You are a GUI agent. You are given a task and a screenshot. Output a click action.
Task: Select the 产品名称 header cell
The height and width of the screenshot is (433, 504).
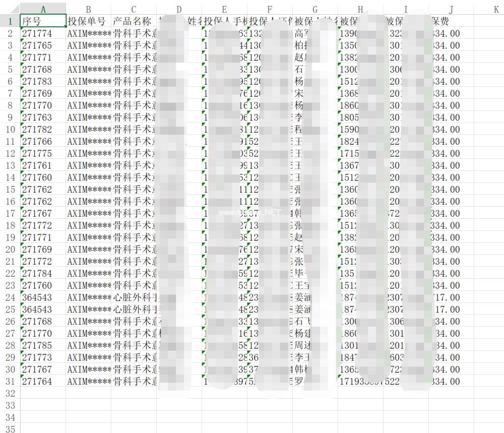134,21
